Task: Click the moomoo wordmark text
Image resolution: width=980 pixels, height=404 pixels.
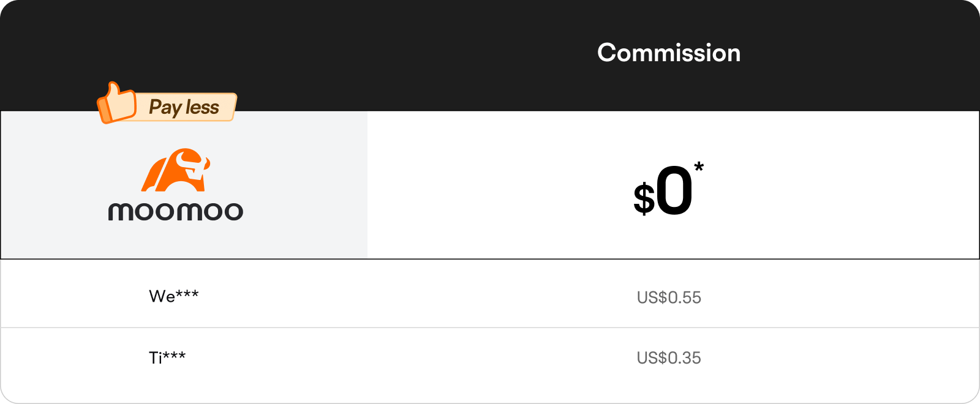Action: (176, 212)
